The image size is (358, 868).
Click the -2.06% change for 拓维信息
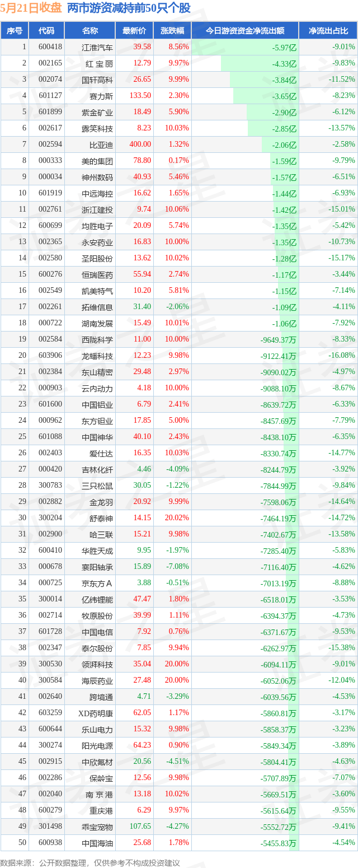pos(178,307)
